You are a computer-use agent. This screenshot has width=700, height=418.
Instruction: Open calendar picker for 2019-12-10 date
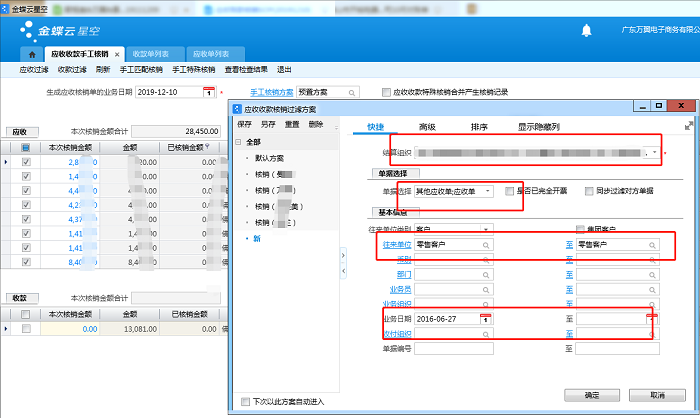[209, 92]
